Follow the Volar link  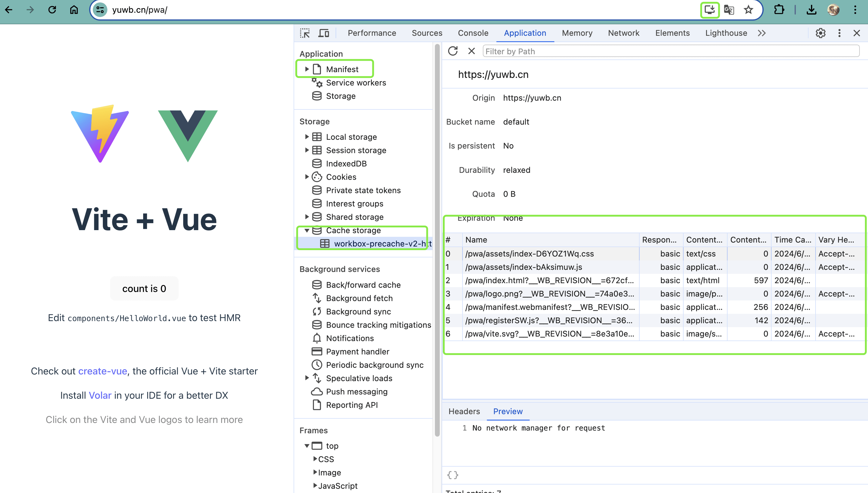100,395
